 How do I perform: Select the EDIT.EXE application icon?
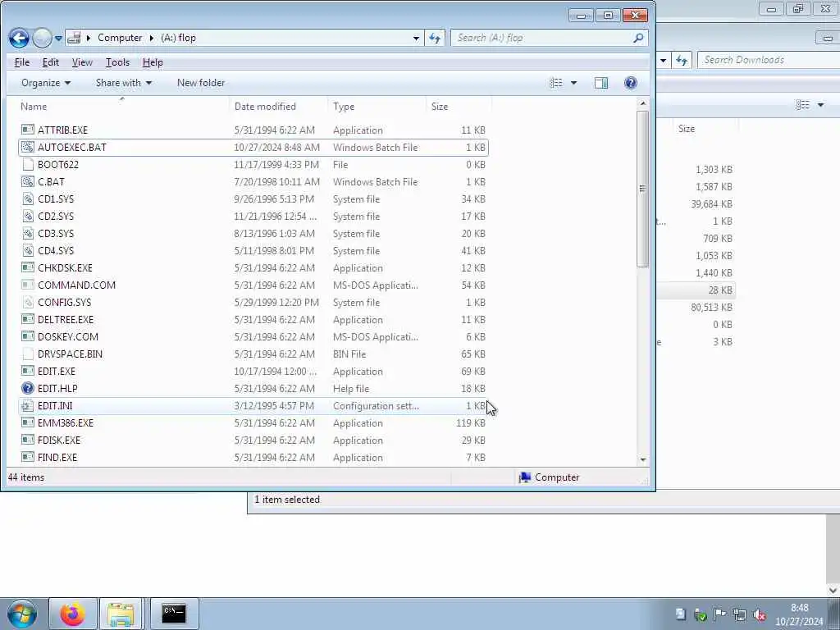click(x=28, y=371)
